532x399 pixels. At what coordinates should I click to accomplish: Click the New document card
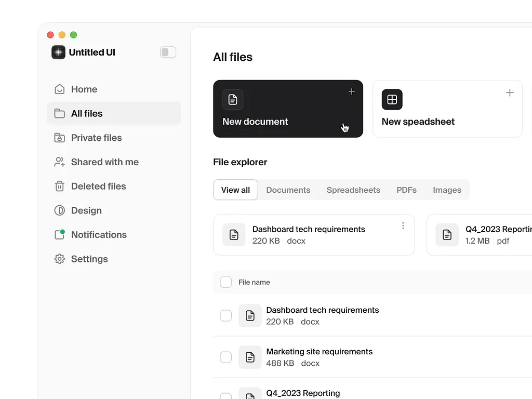(x=288, y=109)
